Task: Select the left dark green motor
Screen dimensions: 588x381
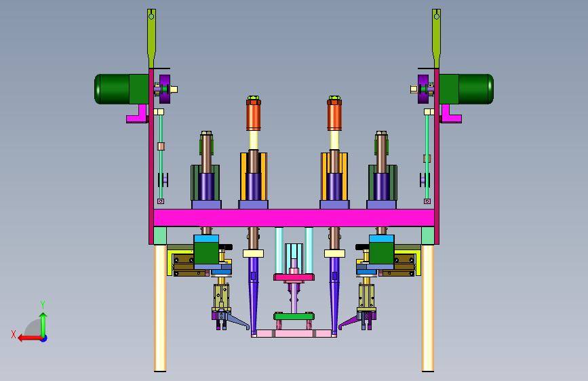Action: pyautogui.click(x=121, y=89)
